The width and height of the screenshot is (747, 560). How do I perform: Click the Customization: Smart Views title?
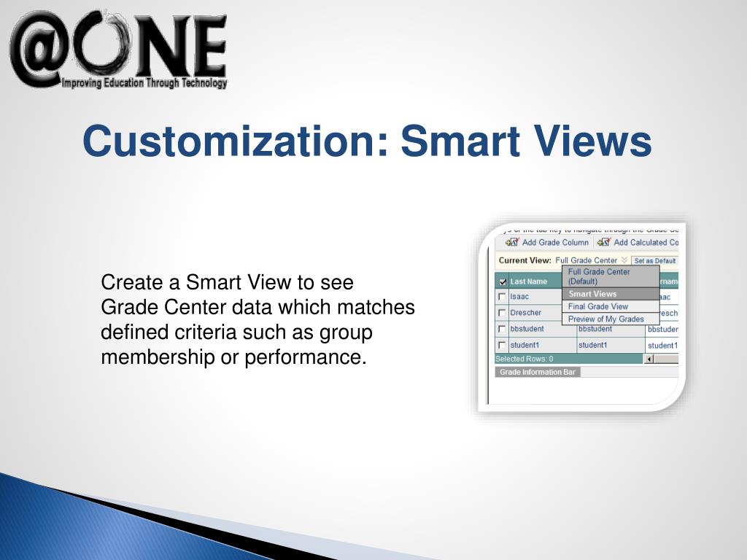(x=367, y=141)
